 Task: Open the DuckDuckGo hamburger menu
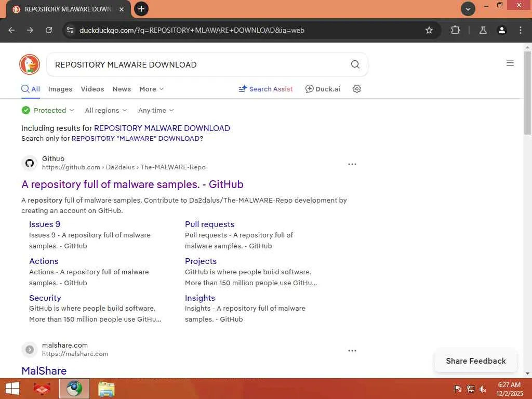(x=510, y=63)
